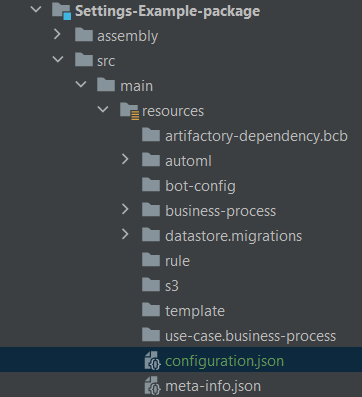Click the resources root folder icon
Viewport: 362px width, 397px height.
tap(129, 111)
